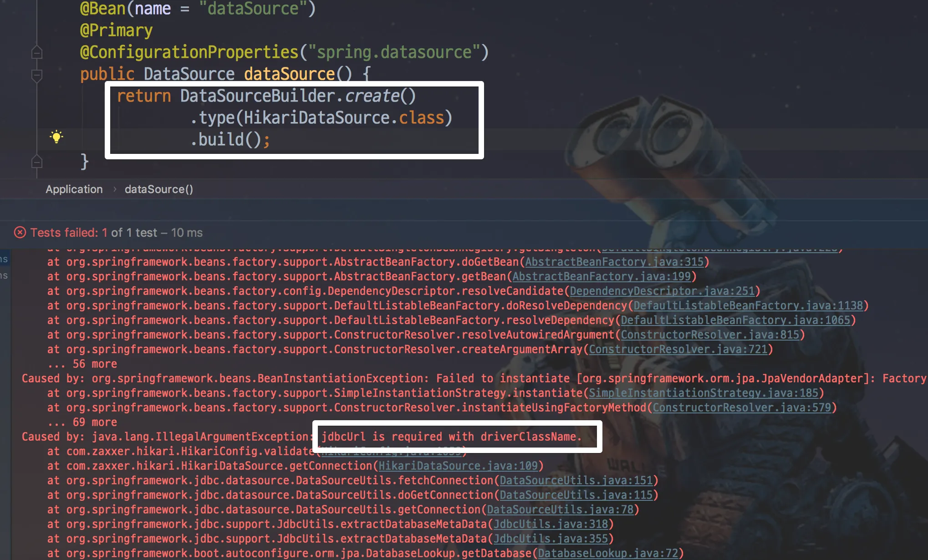Collapse fold marker beside public DataSource method
Screen dimensions: 928x560
click(37, 75)
